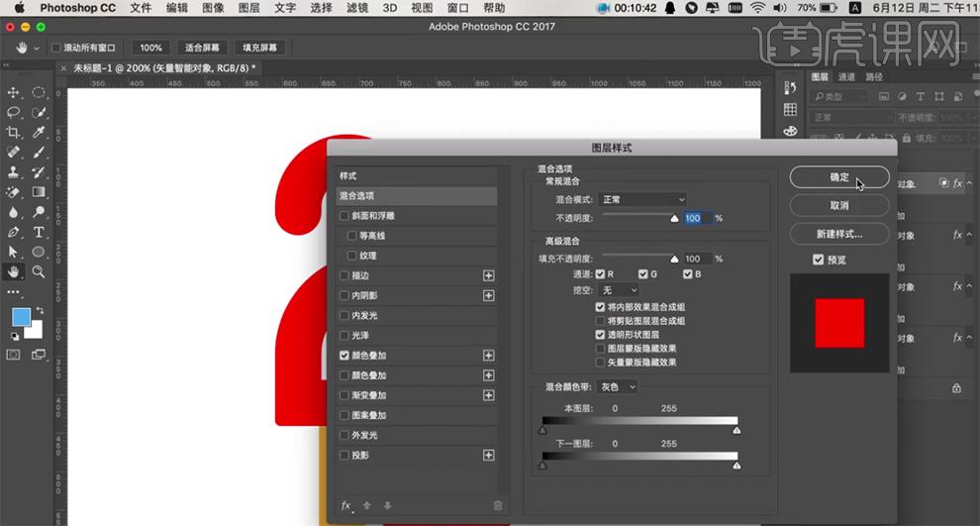Select the Eraser tool
This screenshot has height=526, width=980.
point(13,192)
